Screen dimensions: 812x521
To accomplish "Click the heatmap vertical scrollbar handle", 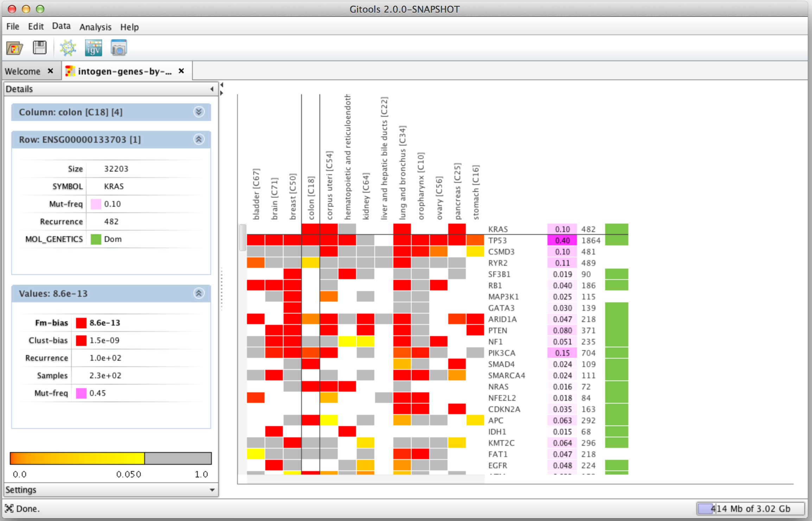I will click(242, 238).
